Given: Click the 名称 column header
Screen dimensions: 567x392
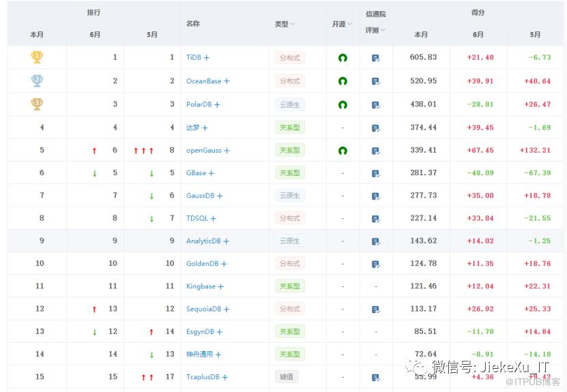Looking at the screenshot, I should (x=192, y=23).
